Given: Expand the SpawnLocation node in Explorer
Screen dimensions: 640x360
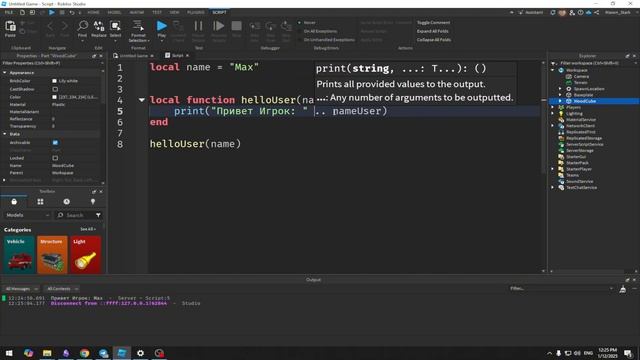Looking at the screenshot, I should 560,89.
